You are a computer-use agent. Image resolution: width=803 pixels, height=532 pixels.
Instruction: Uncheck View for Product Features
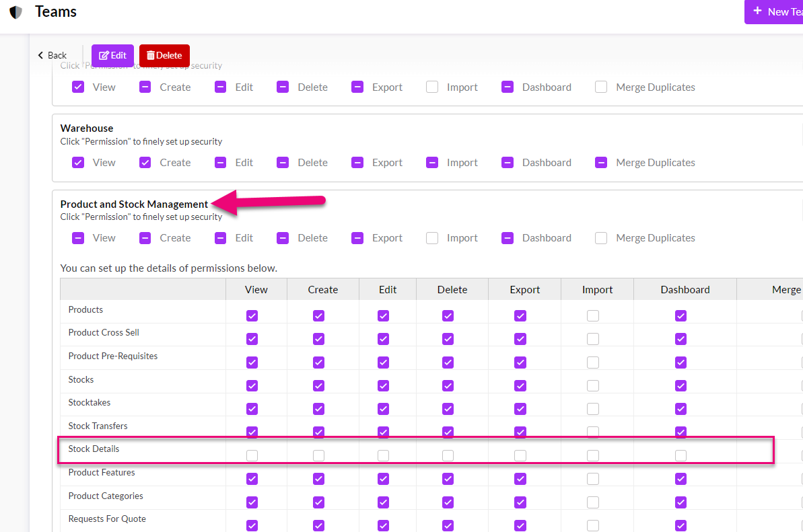(252, 479)
